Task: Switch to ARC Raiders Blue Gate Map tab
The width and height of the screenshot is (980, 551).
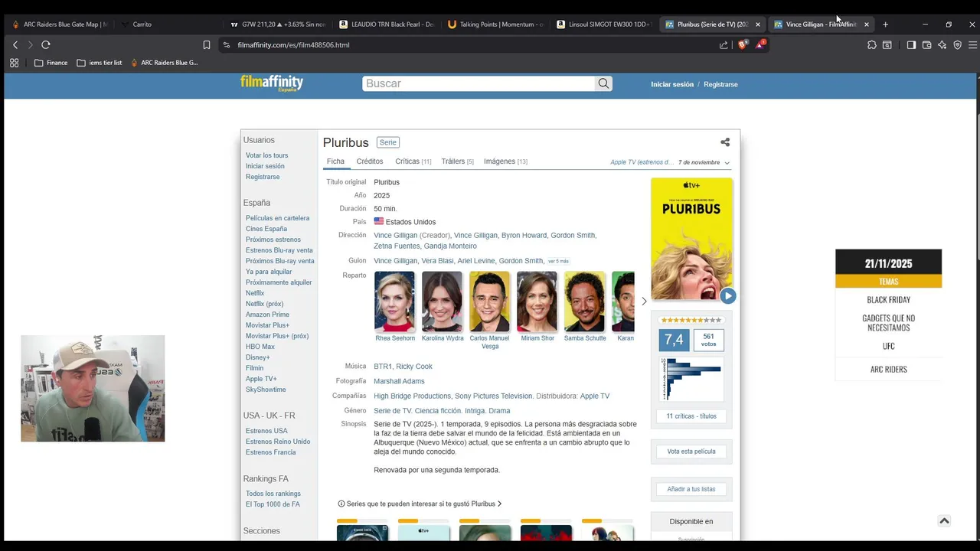Action: click(60, 24)
